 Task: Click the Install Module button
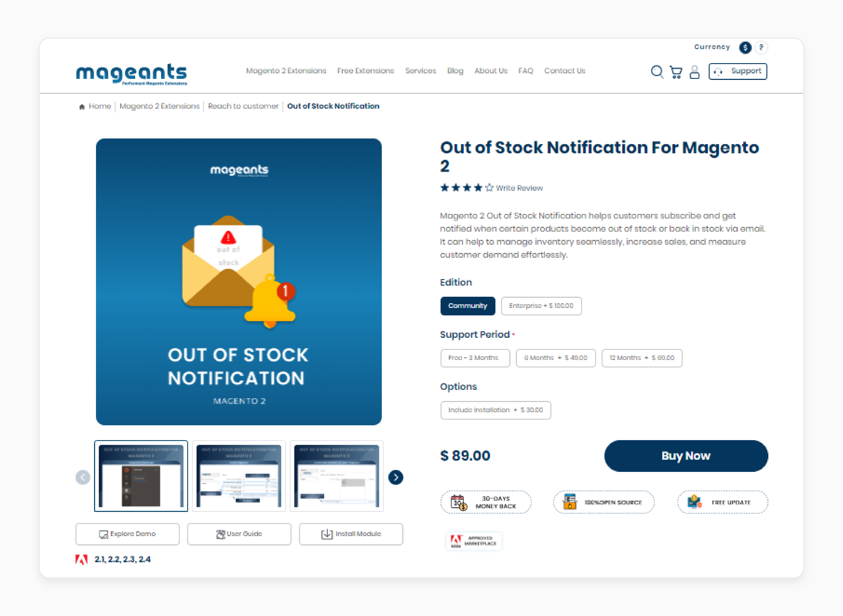(351, 534)
